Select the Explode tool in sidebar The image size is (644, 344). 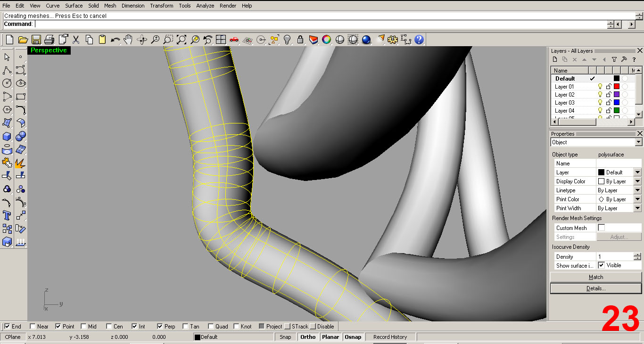tap(20, 163)
